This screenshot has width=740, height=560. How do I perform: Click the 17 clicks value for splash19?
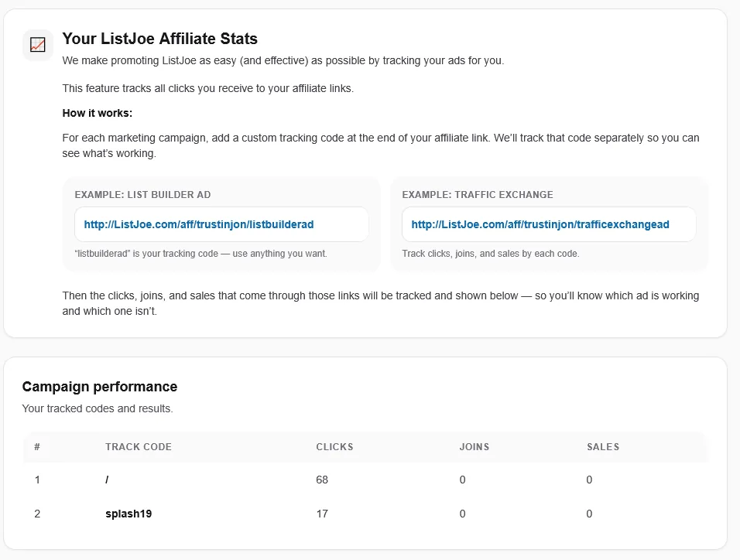(x=322, y=514)
